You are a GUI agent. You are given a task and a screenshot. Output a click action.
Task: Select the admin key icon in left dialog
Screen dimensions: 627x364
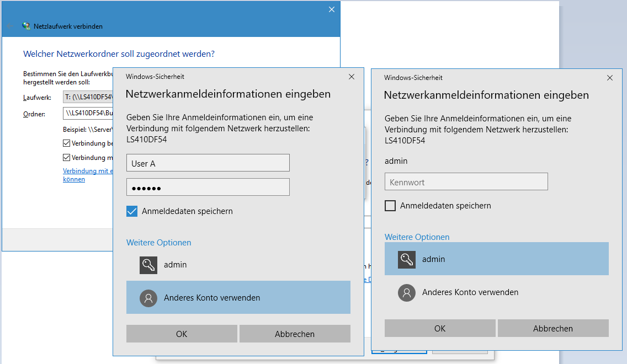pyautogui.click(x=148, y=265)
